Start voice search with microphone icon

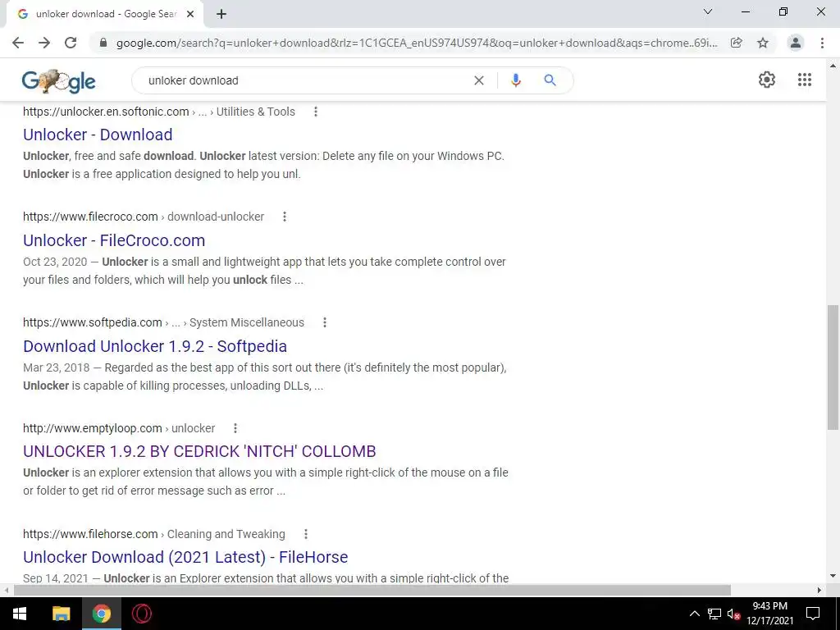tap(515, 80)
